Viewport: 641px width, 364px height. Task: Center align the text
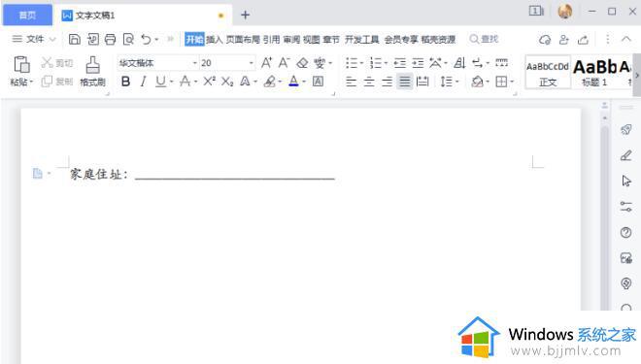(x=369, y=82)
